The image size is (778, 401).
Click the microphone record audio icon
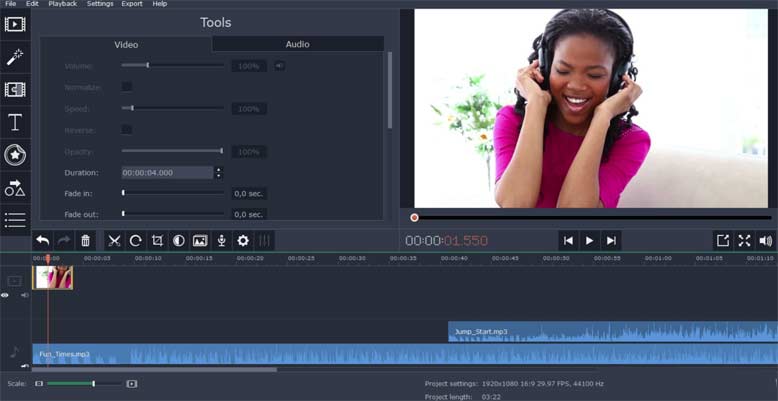click(221, 241)
